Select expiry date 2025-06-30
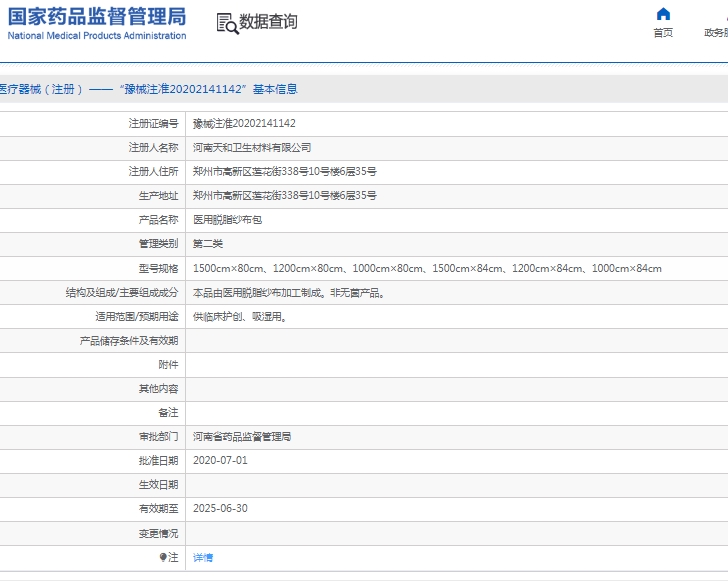This screenshot has height=581, width=728. point(220,508)
